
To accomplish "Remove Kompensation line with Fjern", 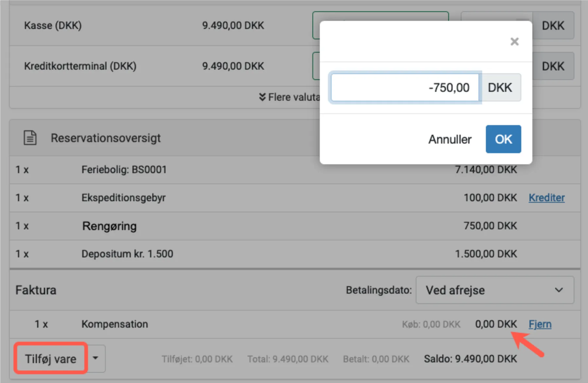I will pyautogui.click(x=540, y=324).
